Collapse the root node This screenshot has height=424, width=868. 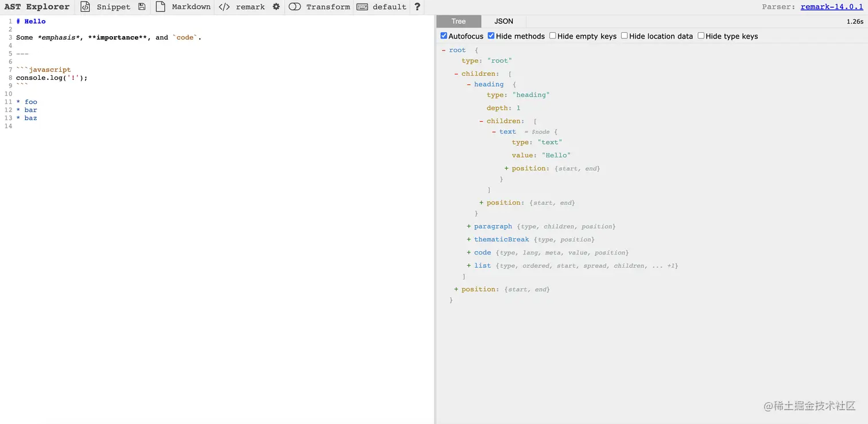click(x=444, y=51)
